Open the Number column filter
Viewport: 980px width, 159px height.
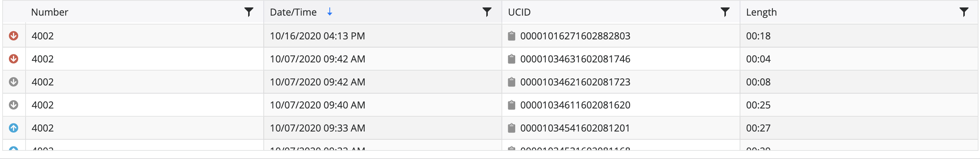click(x=249, y=12)
